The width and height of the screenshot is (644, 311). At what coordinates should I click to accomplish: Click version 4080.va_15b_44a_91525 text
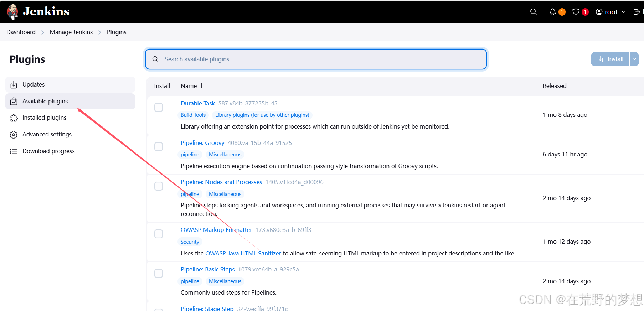(x=260, y=143)
